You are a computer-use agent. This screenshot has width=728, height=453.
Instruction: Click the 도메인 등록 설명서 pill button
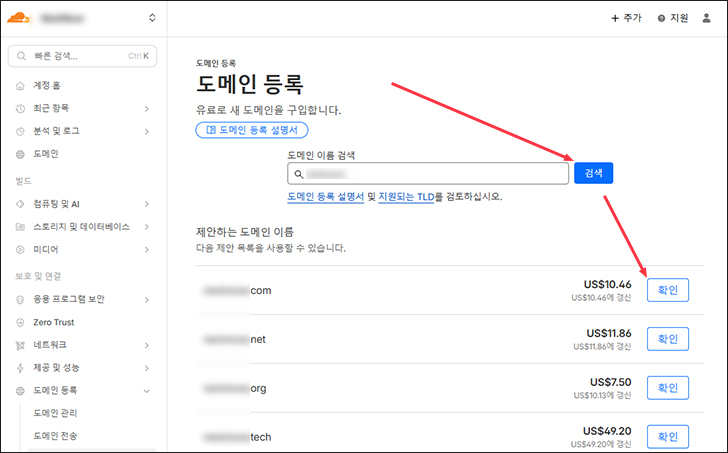[x=252, y=130]
